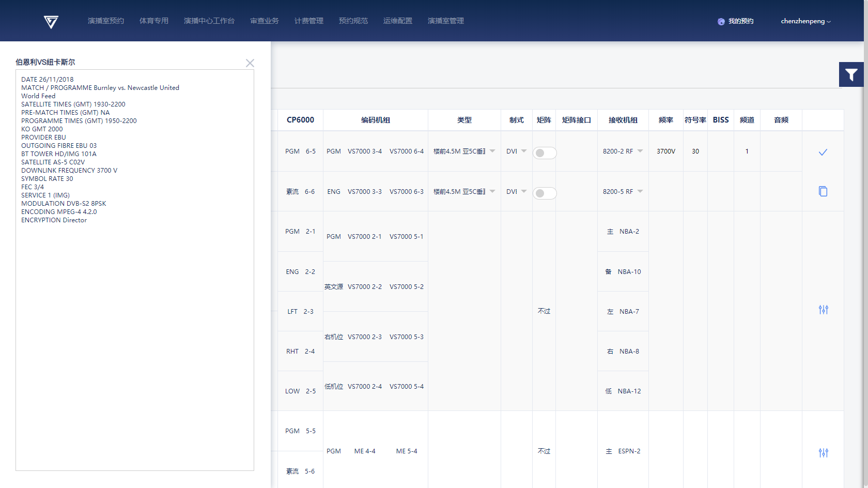Image resolution: width=868 pixels, height=488 pixels.
Task: Click the checkmark confirm icon in PGM 6-5 row
Action: pos(823,152)
